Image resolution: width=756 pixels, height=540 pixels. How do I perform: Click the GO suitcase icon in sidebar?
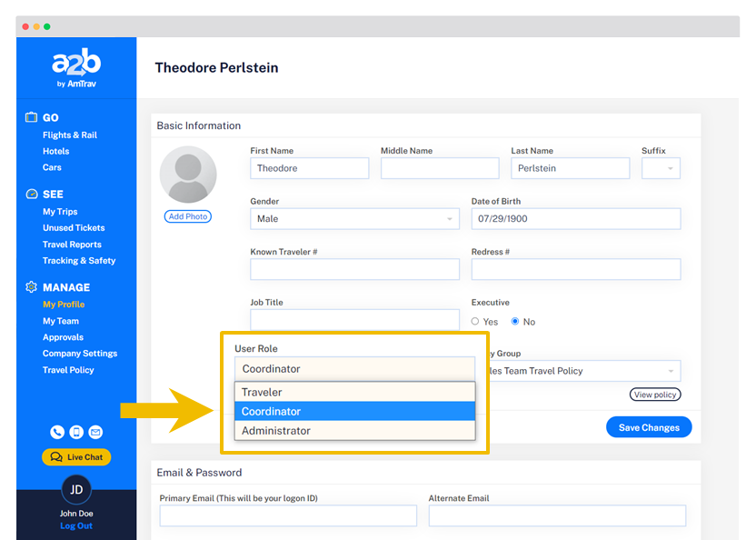[x=31, y=117]
